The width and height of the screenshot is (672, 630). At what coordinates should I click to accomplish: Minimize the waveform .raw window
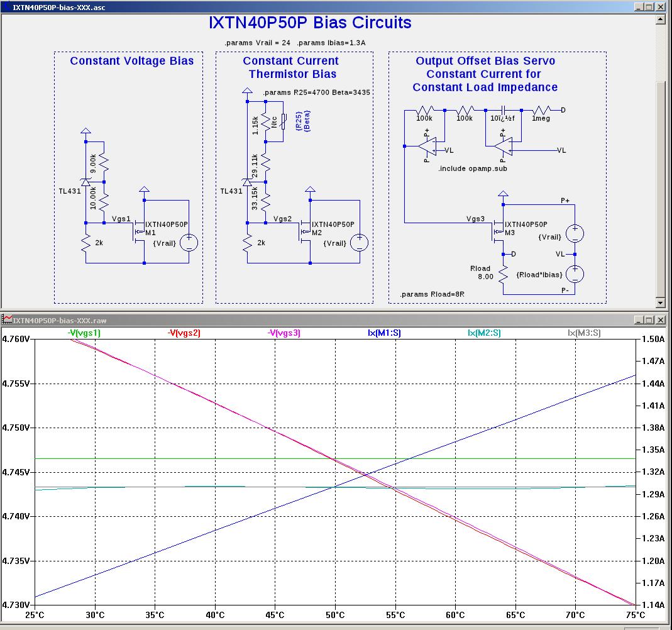639,319
